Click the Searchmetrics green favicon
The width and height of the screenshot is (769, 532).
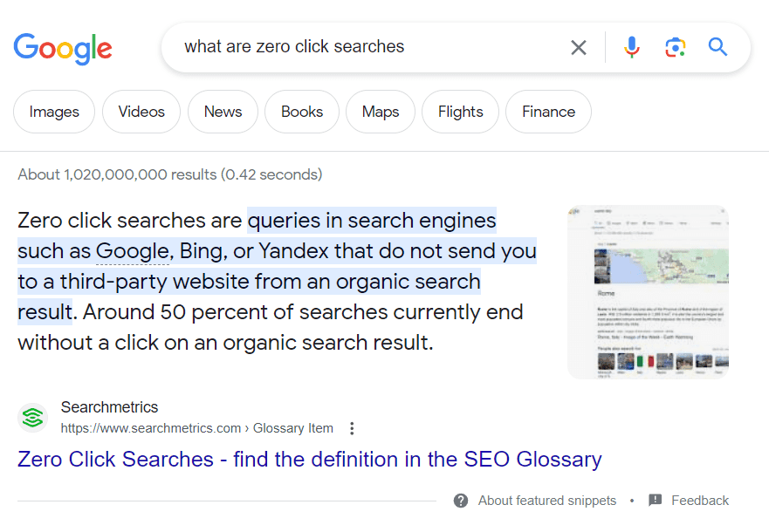point(33,418)
